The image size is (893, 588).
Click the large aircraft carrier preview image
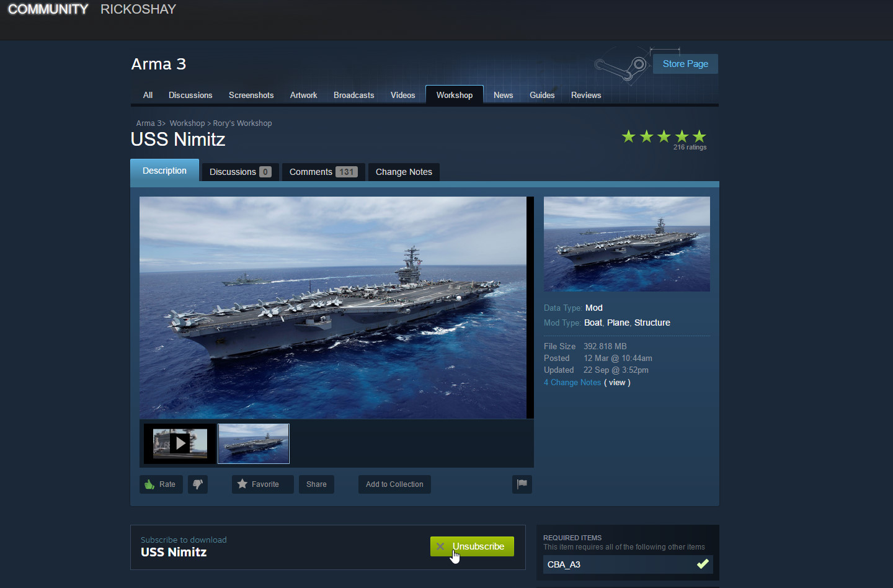coord(333,308)
